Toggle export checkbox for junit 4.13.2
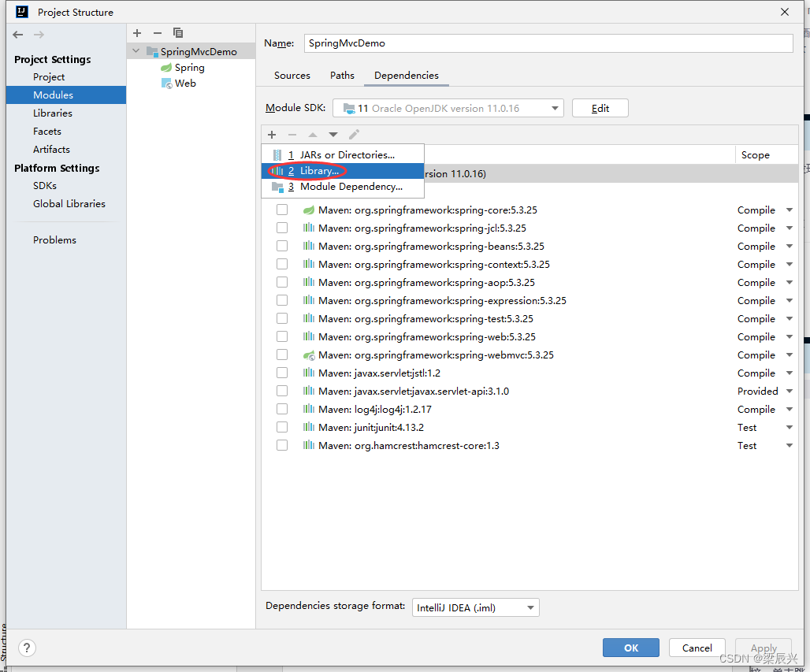The image size is (810, 672). point(282,428)
